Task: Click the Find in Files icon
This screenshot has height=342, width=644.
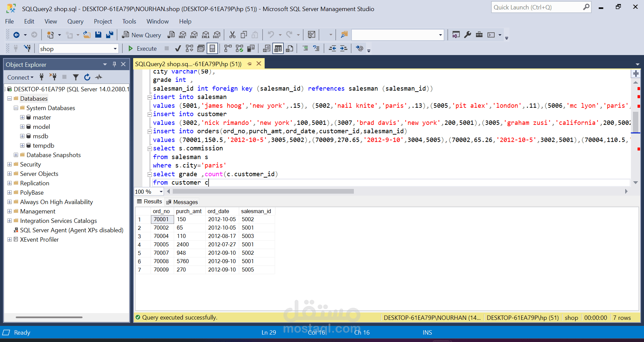Action: pyautogui.click(x=344, y=35)
